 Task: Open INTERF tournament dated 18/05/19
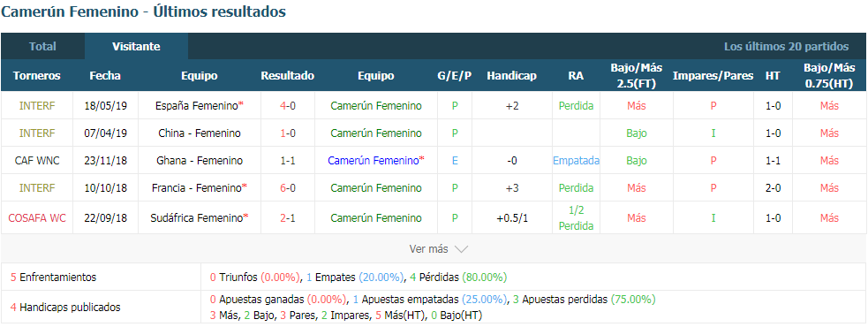coord(37,105)
